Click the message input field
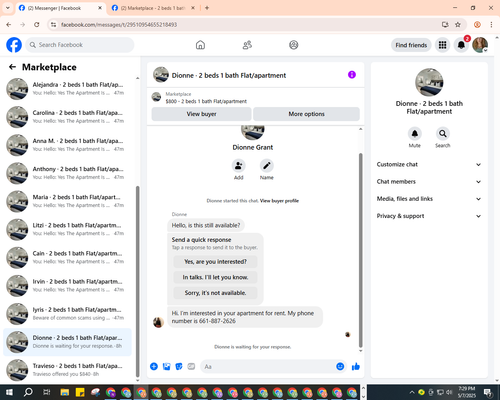 (x=267, y=367)
